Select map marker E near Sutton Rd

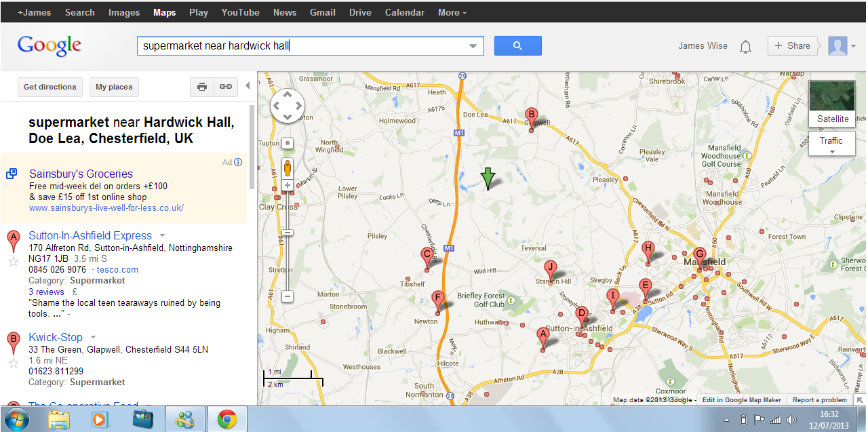coord(645,290)
